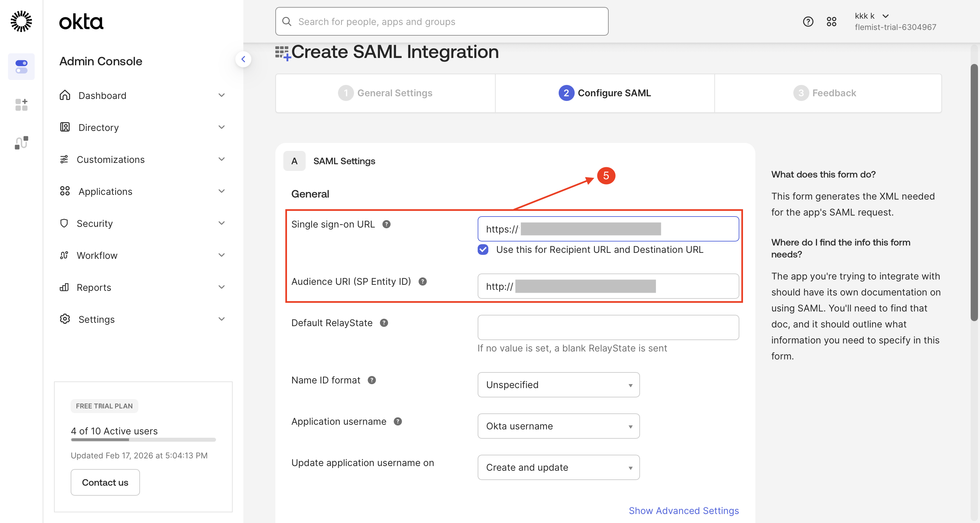This screenshot has width=980, height=523.
Task: Open the apps grid icon in header
Action: click(x=831, y=22)
